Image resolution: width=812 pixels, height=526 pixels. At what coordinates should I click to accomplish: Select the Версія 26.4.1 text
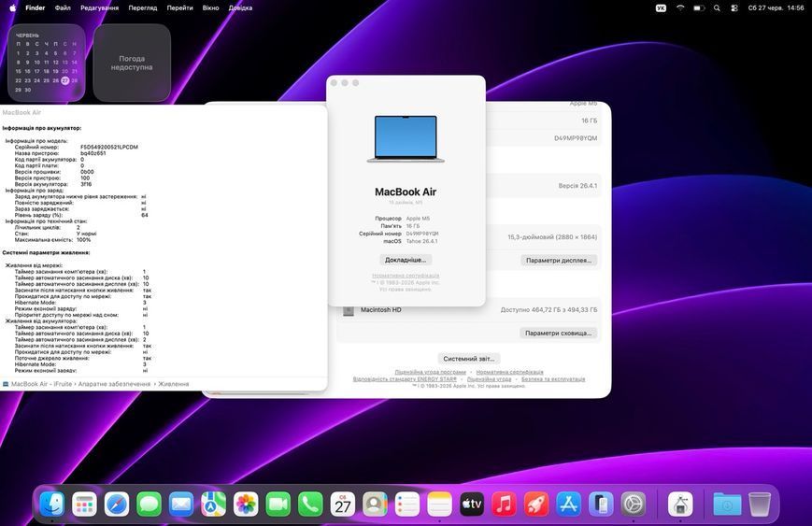click(x=577, y=186)
